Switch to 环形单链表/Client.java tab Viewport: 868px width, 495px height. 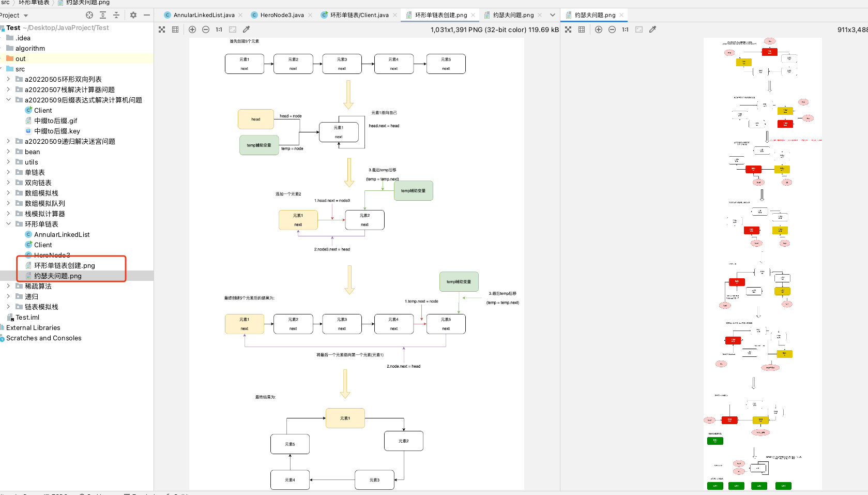point(359,15)
